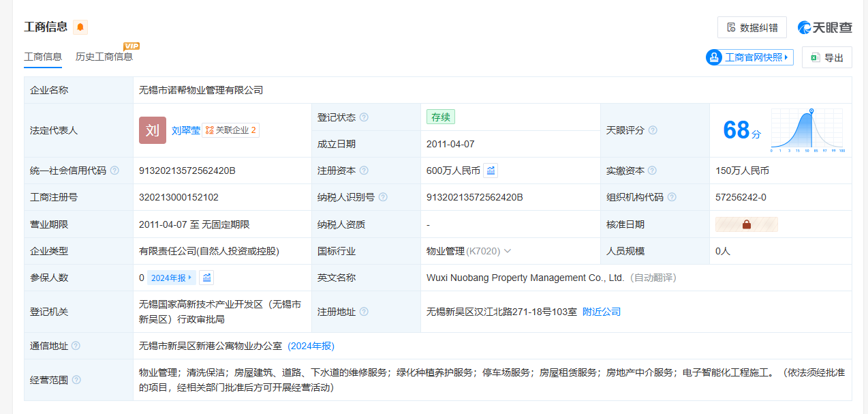
Task: Click the orange bell alert icon
Action: [80, 27]
